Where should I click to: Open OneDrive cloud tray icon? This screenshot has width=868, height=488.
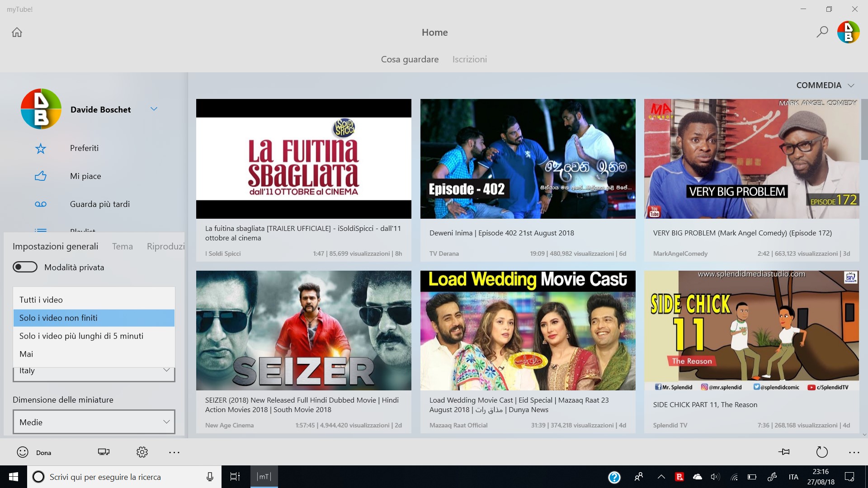pyautogui.click(x=698, y=477)
